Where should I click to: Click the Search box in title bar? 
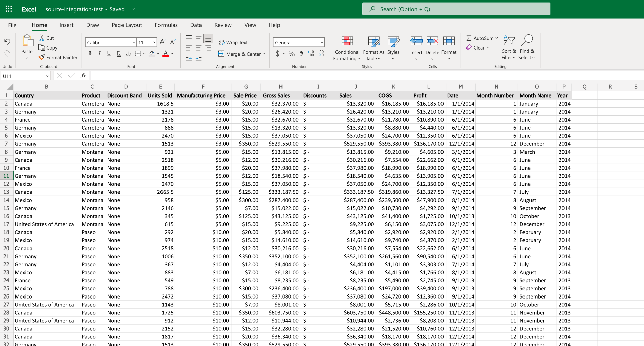point(456,9)
